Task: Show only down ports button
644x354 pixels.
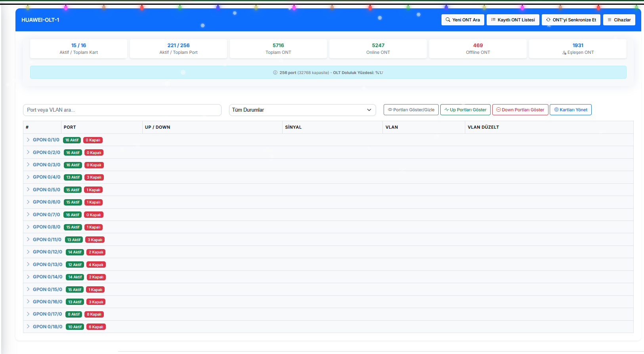Action: [x=520, y=110]
